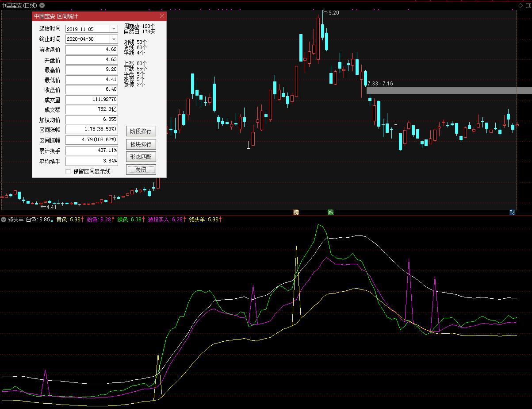The width and height of the screenshot is (532, 409).
Task: Click the 加权均价 value 6.855
Action: coord(92,120)
